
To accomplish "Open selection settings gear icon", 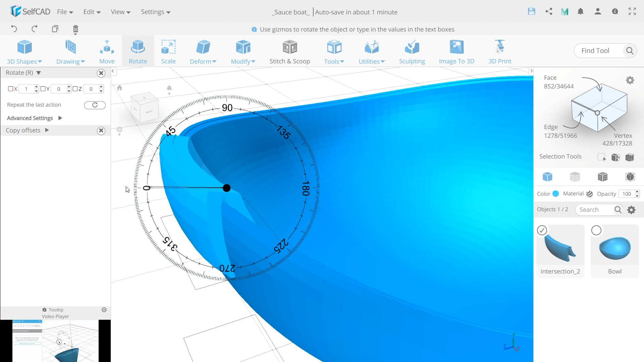I will [630, 80].
